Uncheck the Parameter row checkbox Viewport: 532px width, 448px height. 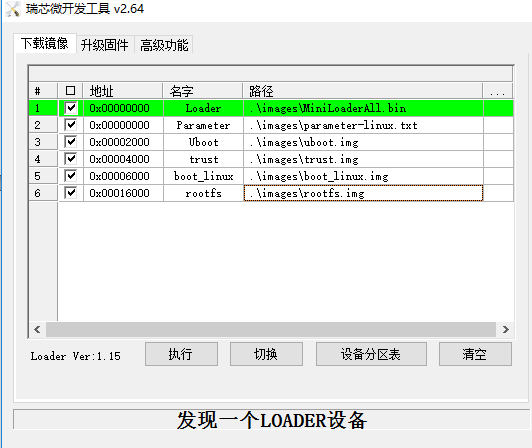[x=71, y=125]
